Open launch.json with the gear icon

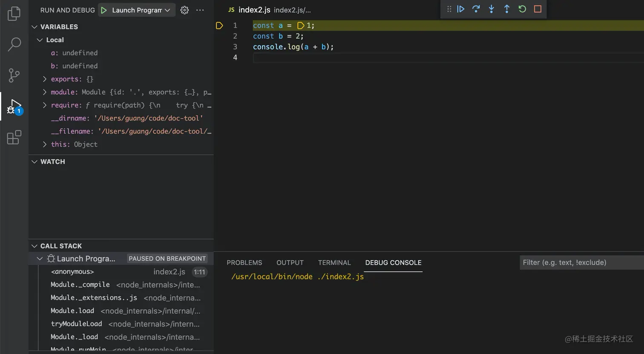[184, 10]
